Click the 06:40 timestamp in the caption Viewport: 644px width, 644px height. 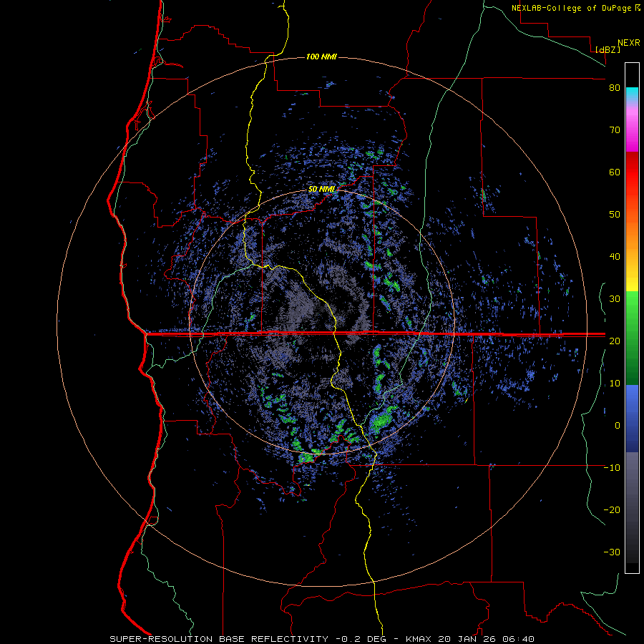tap(519, 639)
